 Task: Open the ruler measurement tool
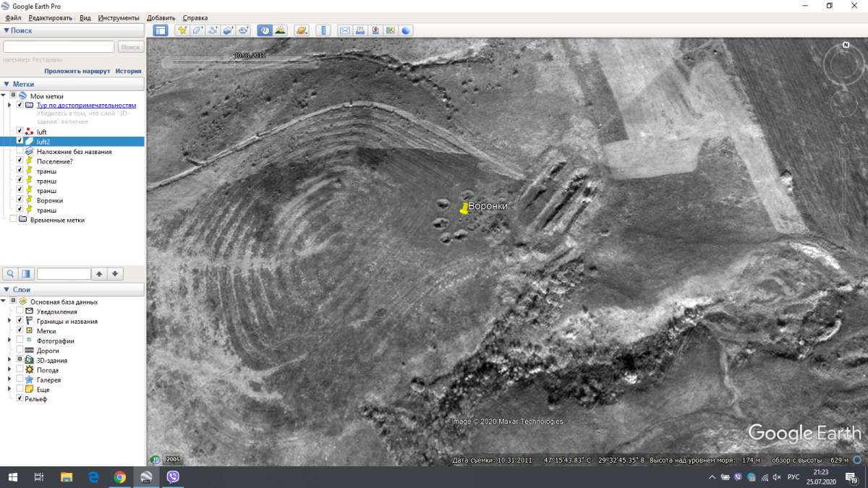323,30
